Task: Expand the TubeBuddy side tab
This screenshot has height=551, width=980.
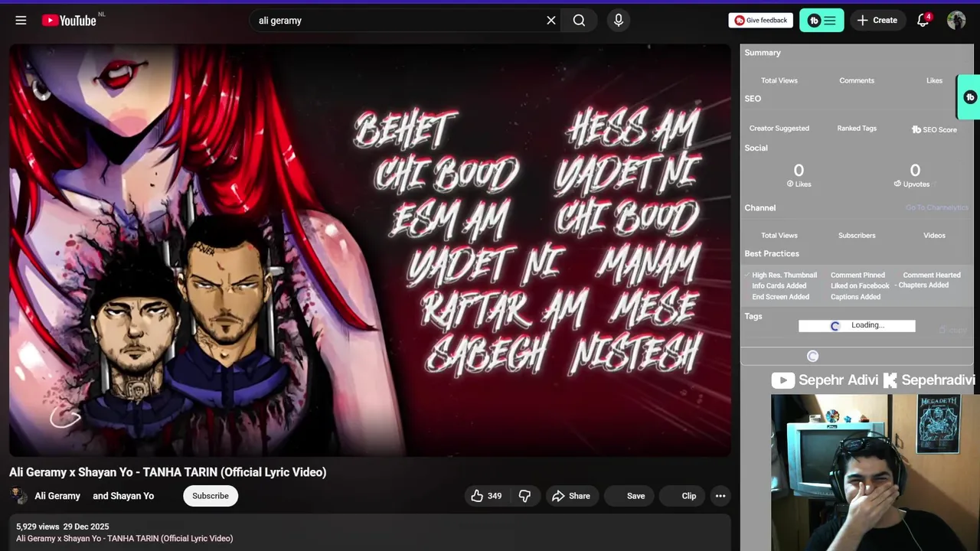Action: pyautogui.click(x=969, y=97)
